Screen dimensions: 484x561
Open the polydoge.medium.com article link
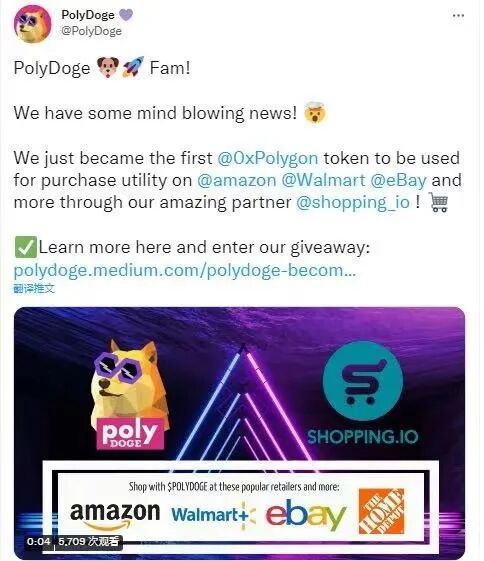coord(185,270)
